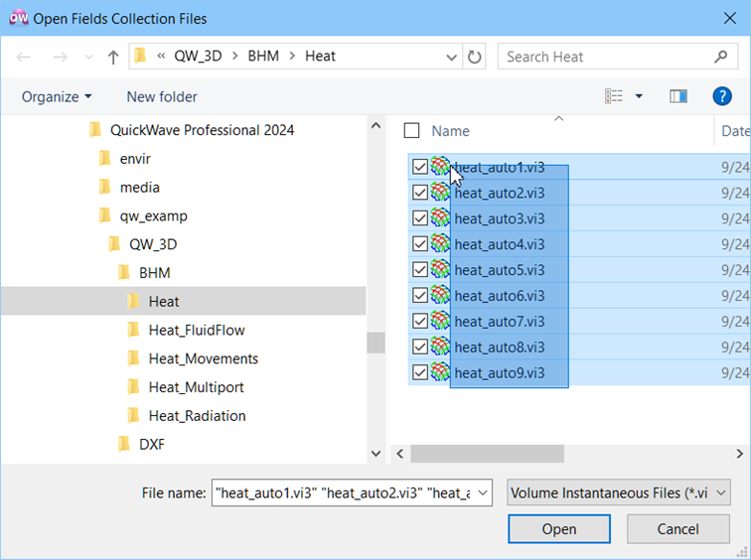Select BHM in the address breadcrumb

pos(263,56)
